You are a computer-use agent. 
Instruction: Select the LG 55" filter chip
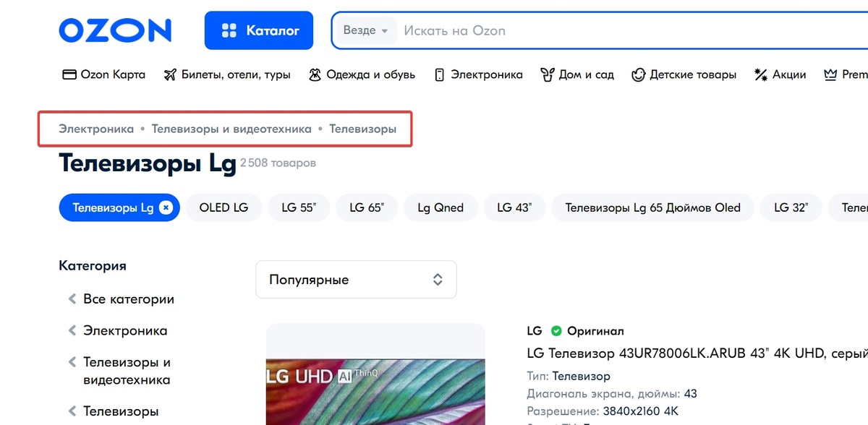pos(298,207)
